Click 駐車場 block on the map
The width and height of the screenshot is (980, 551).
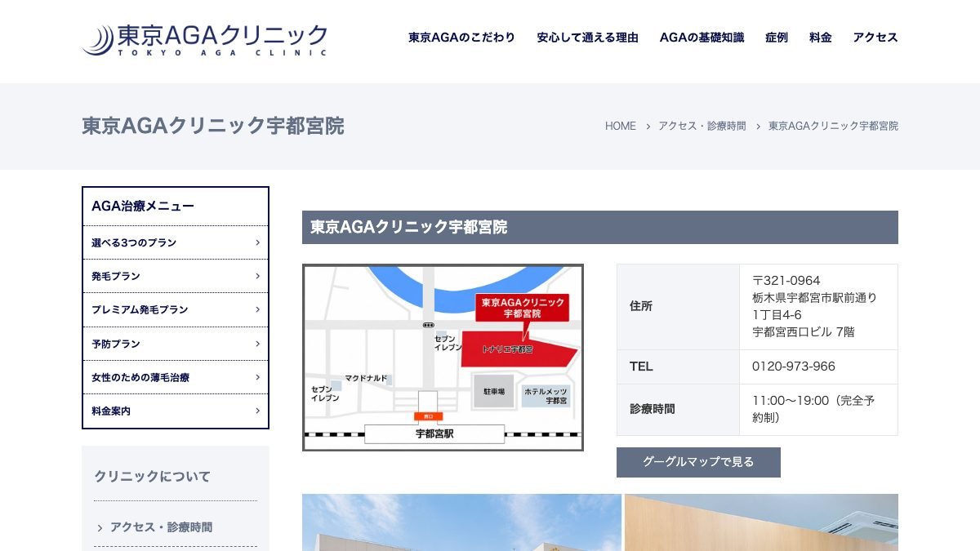tap(494, 392)
